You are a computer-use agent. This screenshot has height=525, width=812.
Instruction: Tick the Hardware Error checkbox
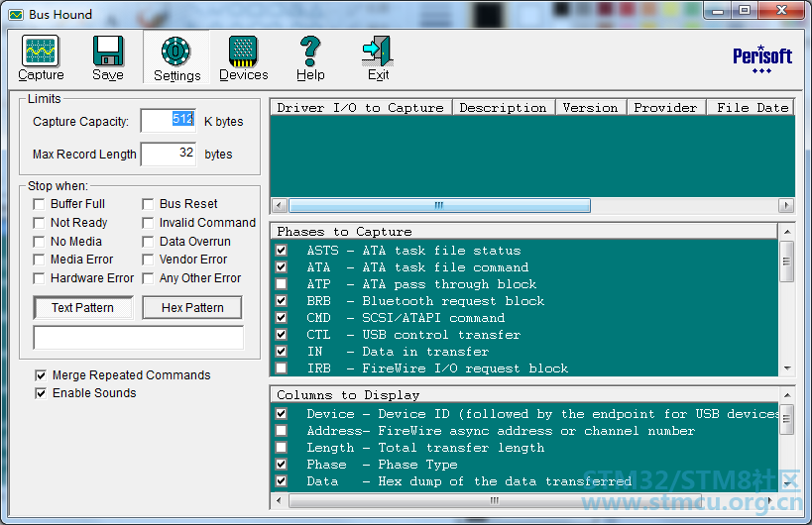click(39, 278)
